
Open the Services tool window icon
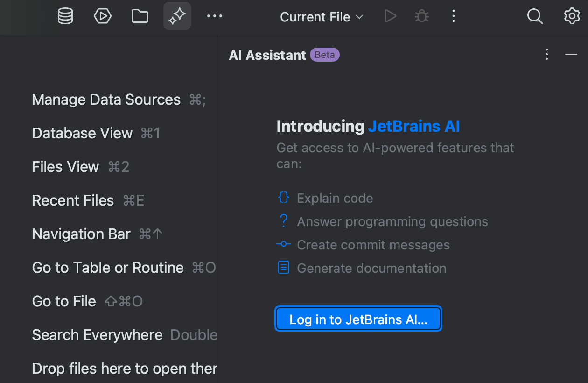coord(103,16)
